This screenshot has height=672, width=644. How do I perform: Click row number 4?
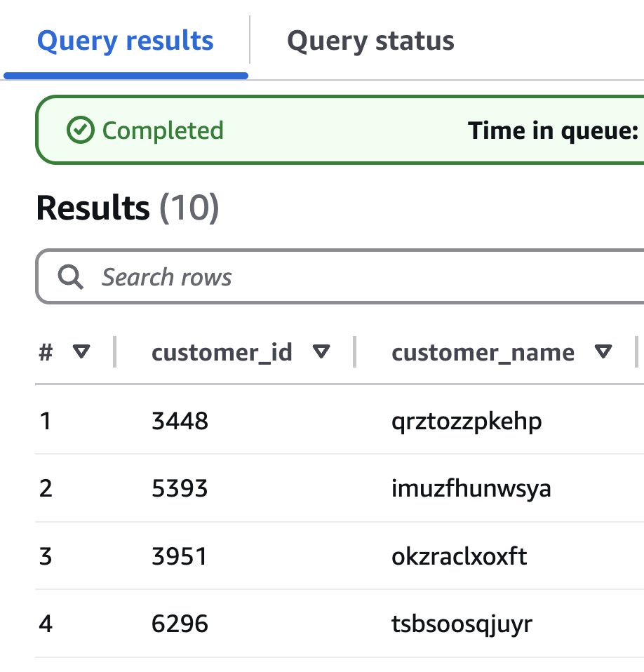(x=46, y=624)
